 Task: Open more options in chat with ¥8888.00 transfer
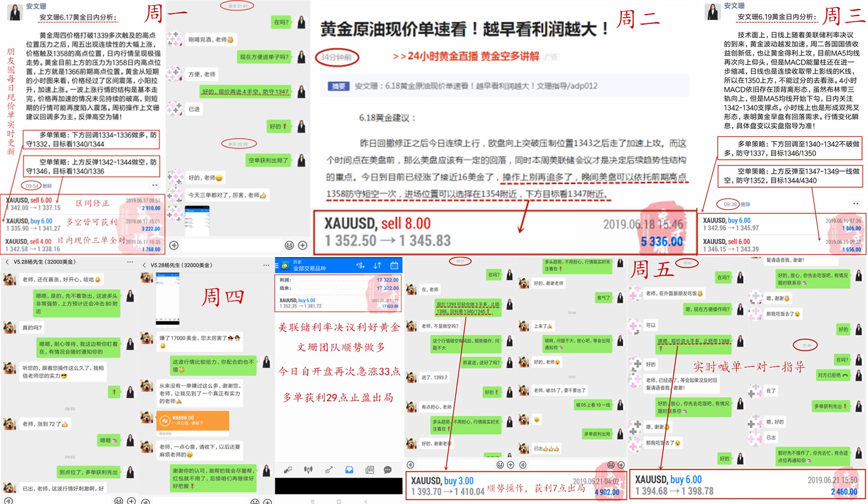click(266, 265)
